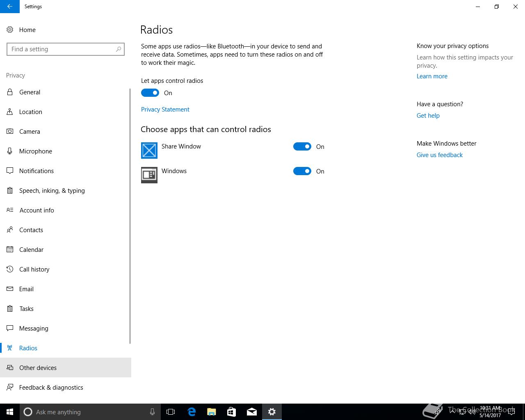Open Call history settings
The image size is (525, 420).
[x=65, y=269]
